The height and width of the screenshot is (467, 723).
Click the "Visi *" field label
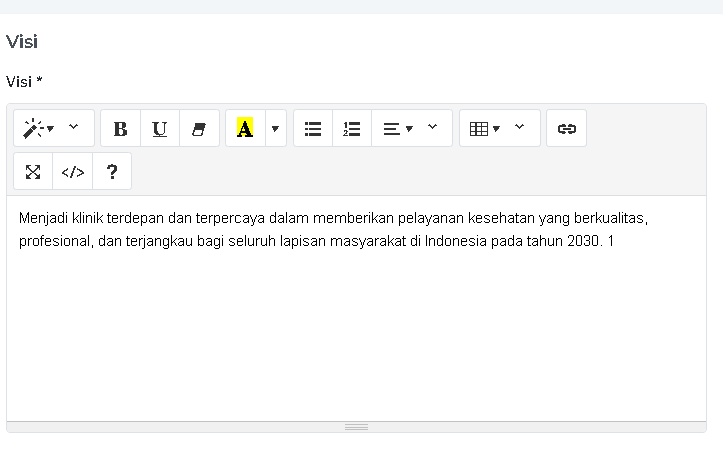[x=24, y=81]
